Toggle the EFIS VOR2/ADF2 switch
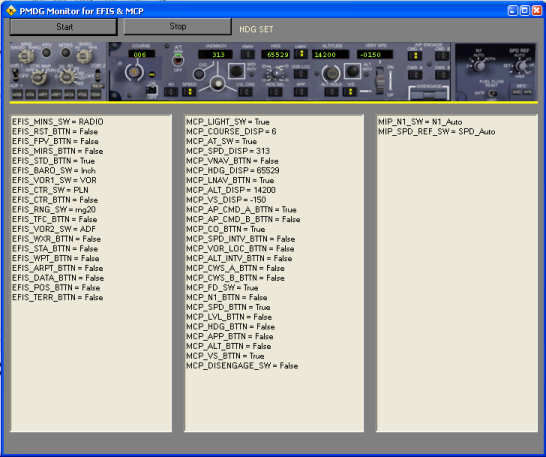The height and width of the screenshot is (457, 546). pyautogui.click(x=98, y=75)
